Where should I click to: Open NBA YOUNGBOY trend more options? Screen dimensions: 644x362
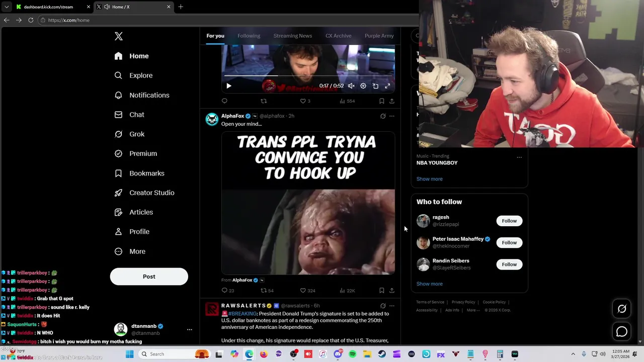tap(519, 157)
